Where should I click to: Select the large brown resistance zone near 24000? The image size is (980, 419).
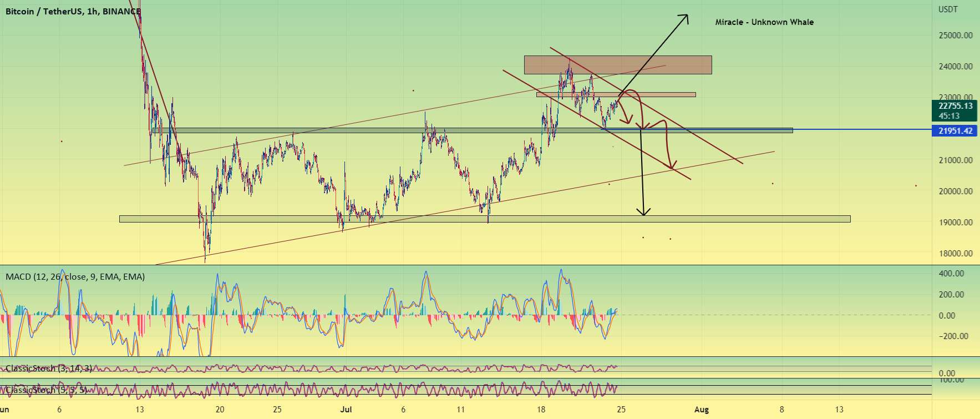618,65
